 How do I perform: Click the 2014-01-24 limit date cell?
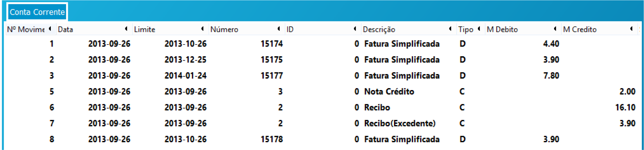185,76
